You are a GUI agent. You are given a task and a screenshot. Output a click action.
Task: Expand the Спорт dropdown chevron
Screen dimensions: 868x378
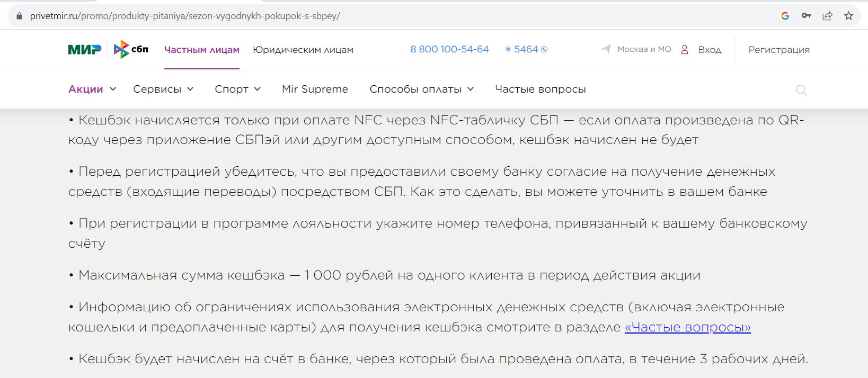coord(258,89)
